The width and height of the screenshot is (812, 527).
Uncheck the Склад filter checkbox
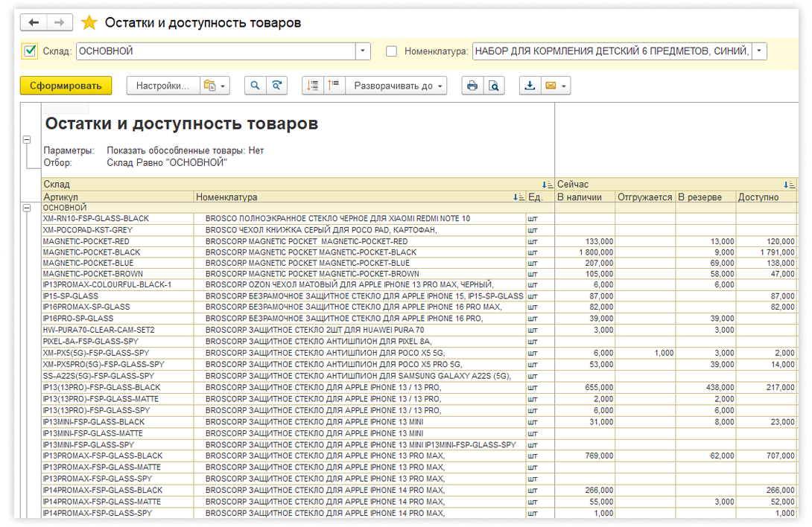click(30, 51)
